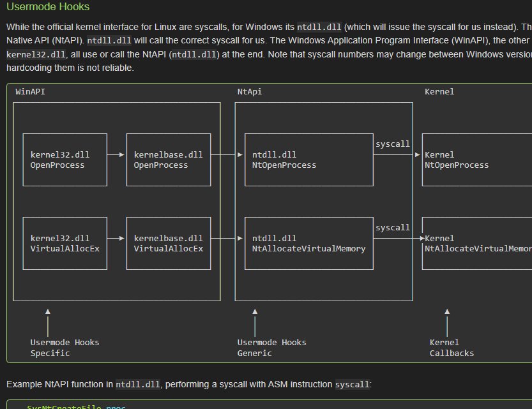The height and width of the screenshot is (409, 532).
Task: Click the "kernel32.dll VirtualAllocEx" diagram box
Action: [x=65, y=243]
